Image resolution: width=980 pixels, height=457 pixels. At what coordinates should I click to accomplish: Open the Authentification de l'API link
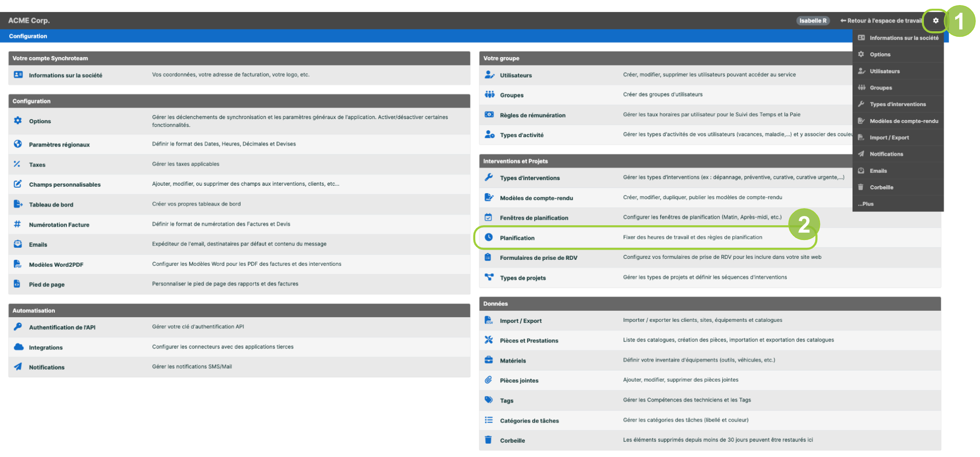pos(62,327)
